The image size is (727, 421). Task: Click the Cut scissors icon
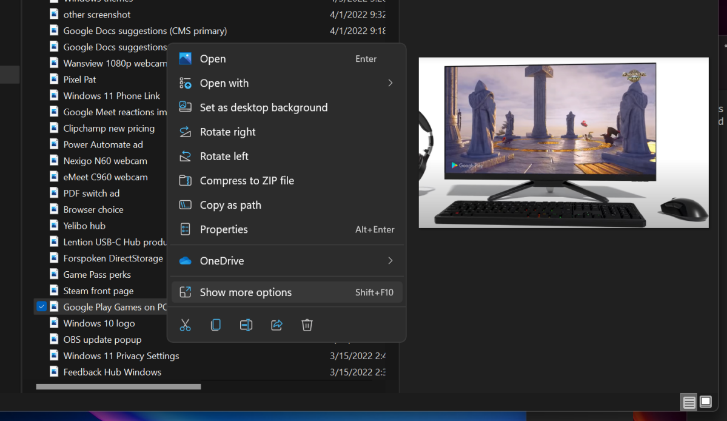(x=185, y=325)
